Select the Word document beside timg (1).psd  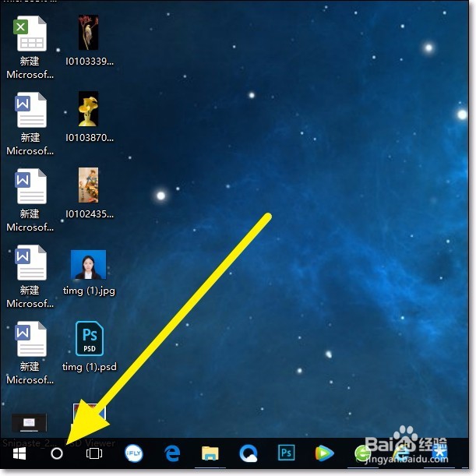(30, 352)
